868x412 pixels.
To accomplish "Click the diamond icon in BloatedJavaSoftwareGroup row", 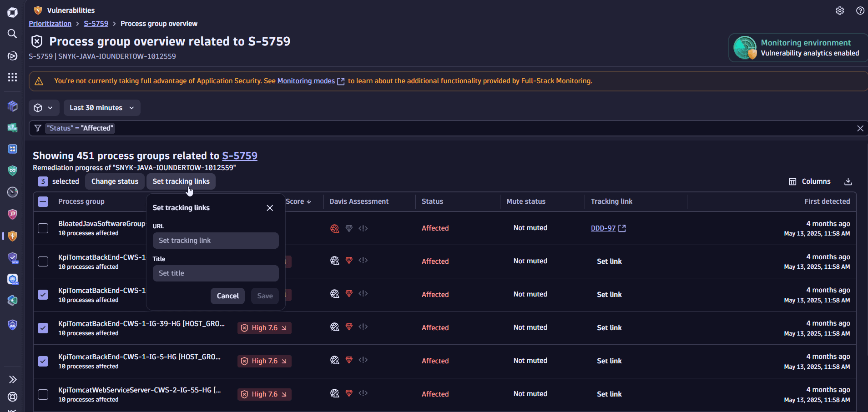I will (x=349, y=228).
